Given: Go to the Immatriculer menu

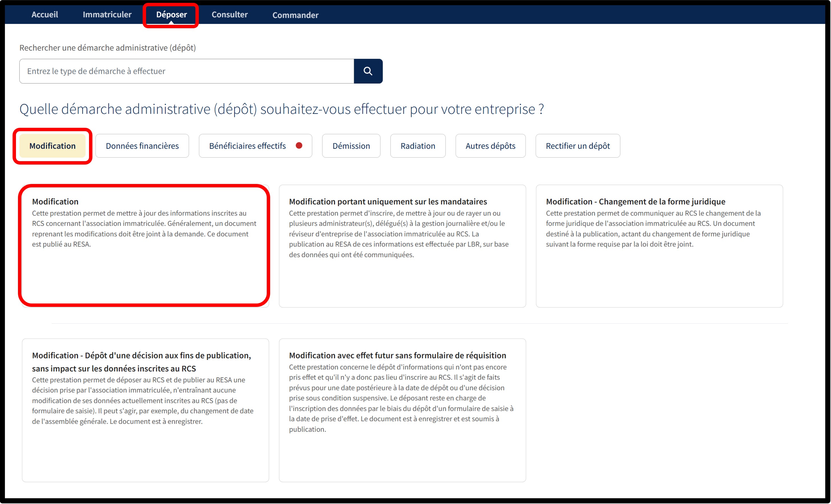Looking at the screenshot, I should point(107,15).
